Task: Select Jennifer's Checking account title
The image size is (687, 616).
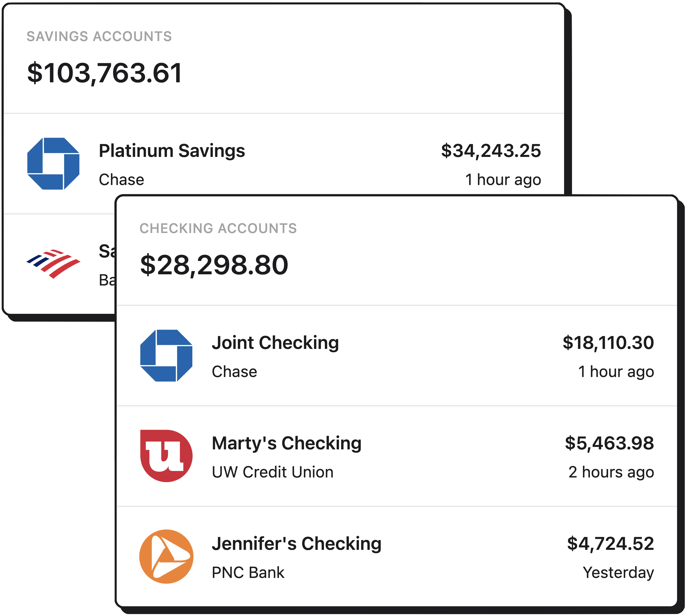Action: point(297,544)
